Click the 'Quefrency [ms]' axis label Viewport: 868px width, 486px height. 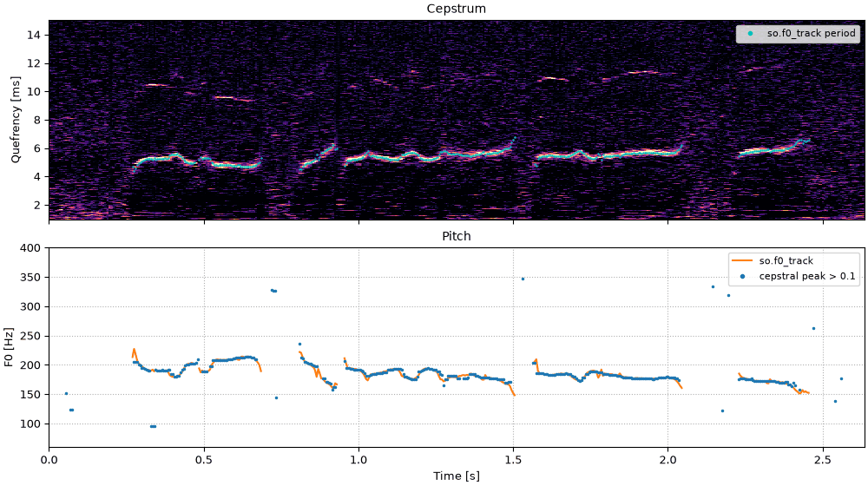(16, 120)
